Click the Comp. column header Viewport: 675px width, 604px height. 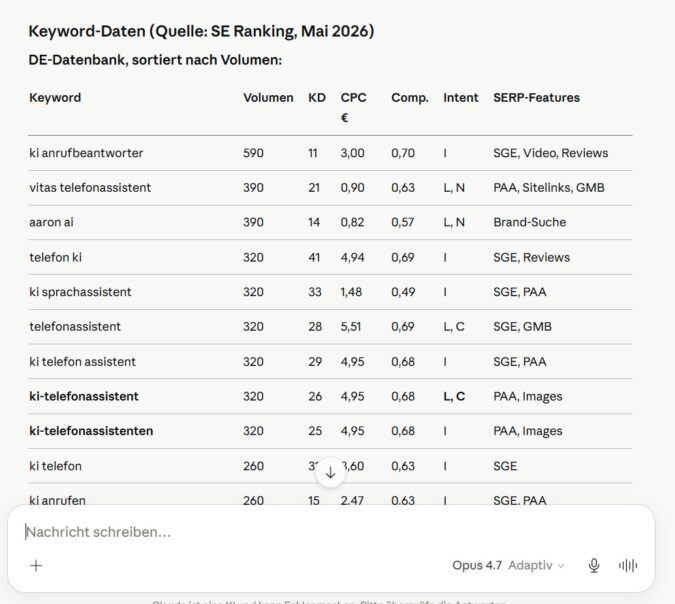(x=410, y=98)
